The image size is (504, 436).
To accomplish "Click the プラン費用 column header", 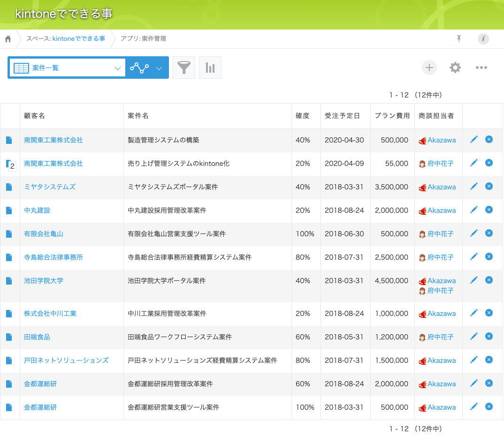I will point(392,116).
